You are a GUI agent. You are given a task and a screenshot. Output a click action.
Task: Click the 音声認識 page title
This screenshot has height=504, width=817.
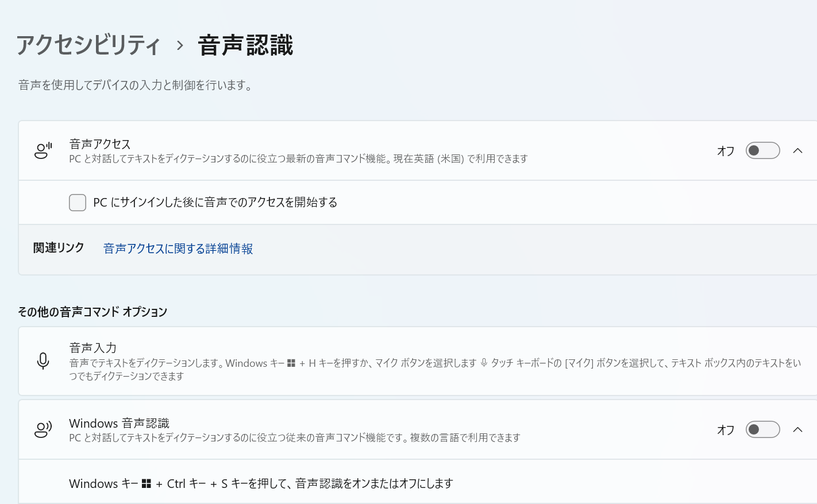pos(245,45)
